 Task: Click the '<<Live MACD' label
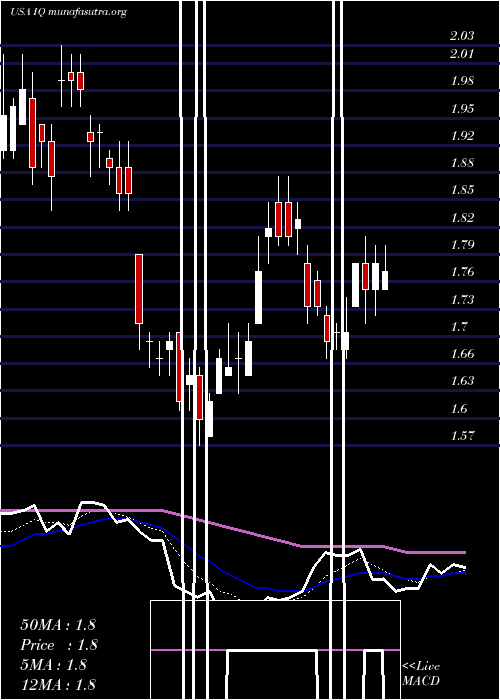tap(421, 673)
